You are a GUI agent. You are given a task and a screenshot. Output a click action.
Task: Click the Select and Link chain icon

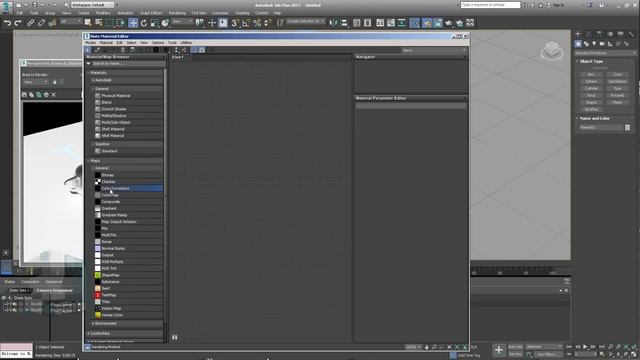click(x=31, y=23)
